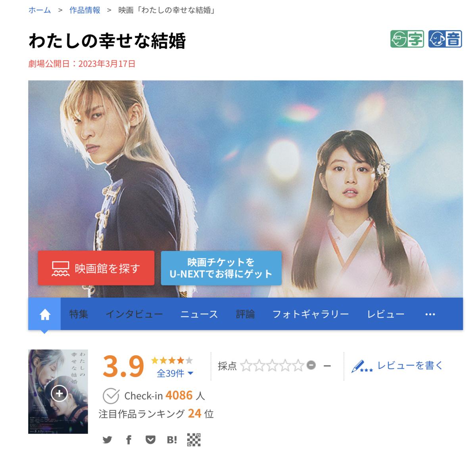Open the more options ellipsis in nav bar
Image resolution: width=476 pixels, height=450 pixels.
tap(430, 314)
